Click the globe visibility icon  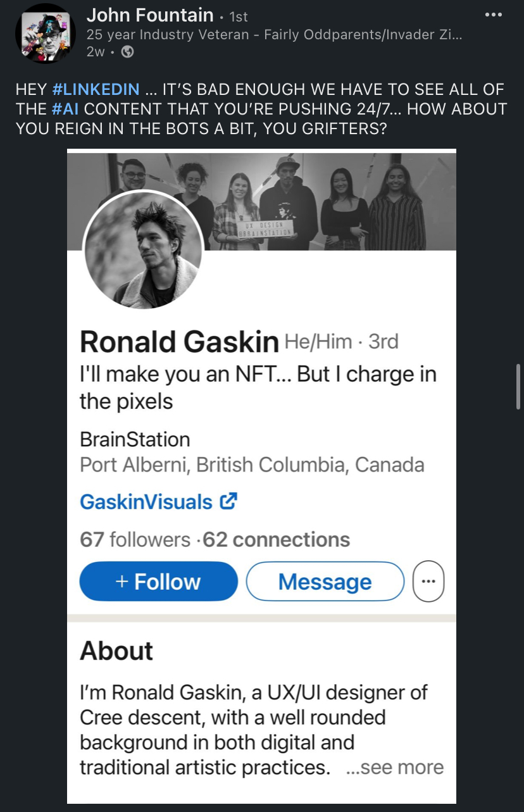[127, 53]
